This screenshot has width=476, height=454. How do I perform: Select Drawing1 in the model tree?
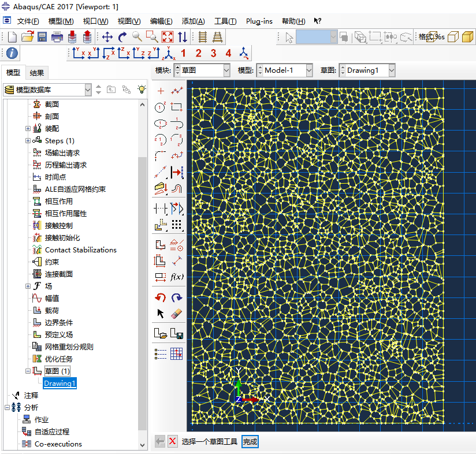(59, 384)
